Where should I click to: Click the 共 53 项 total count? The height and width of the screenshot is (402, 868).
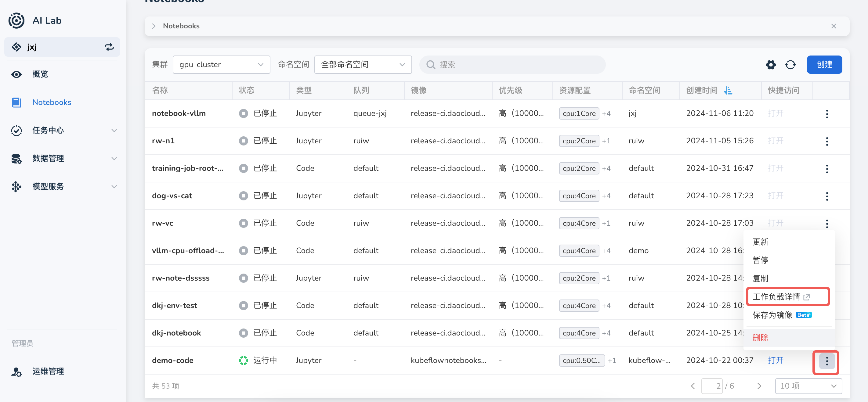(x=165, y=386)
